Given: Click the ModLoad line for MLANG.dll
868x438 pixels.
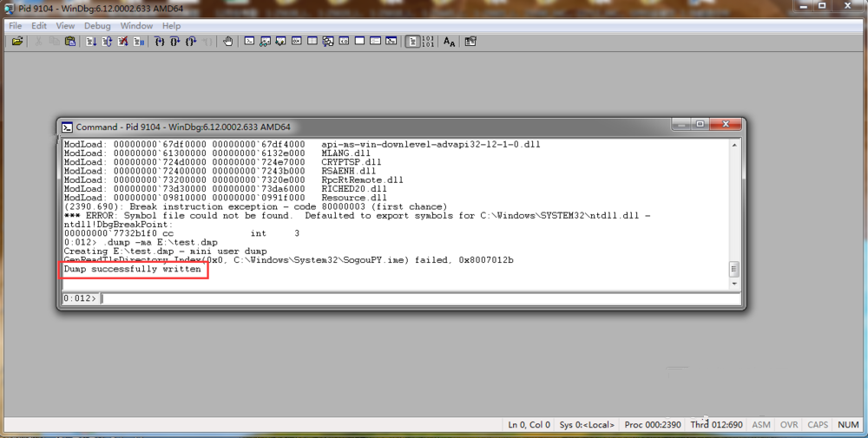Looking at the screenshot, I should pyautogui.click(x=217, y=154).
